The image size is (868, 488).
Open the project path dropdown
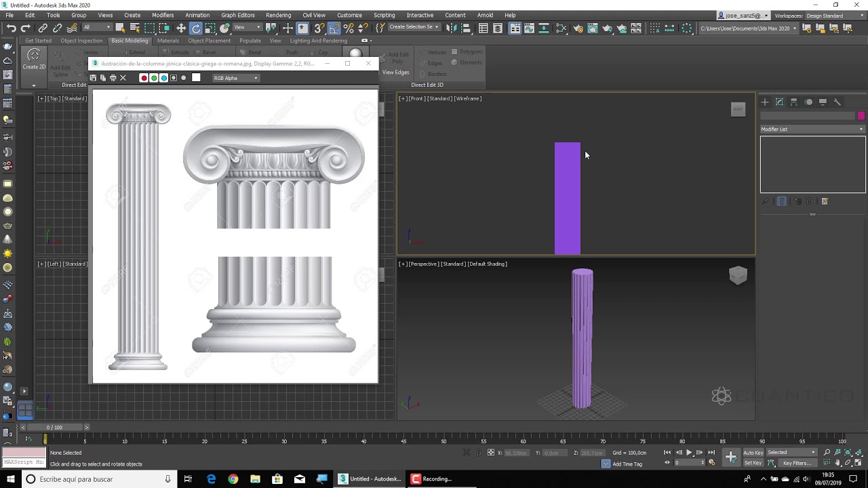coord(748,28)
